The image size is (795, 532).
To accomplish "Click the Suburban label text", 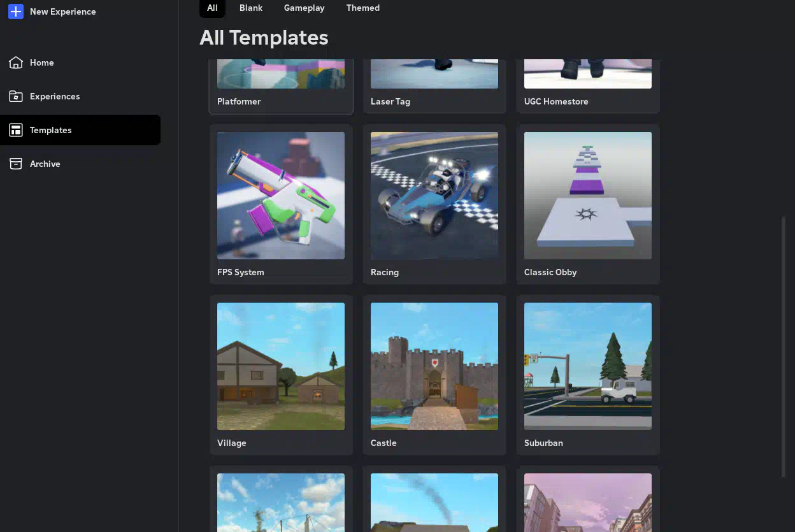I will pos(543,443).
